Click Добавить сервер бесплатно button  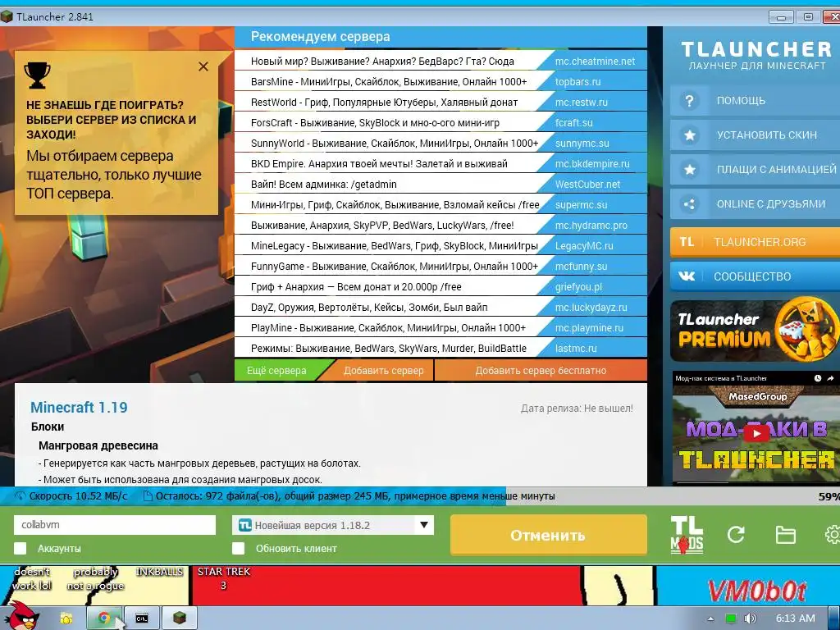[x=541, y=371]
